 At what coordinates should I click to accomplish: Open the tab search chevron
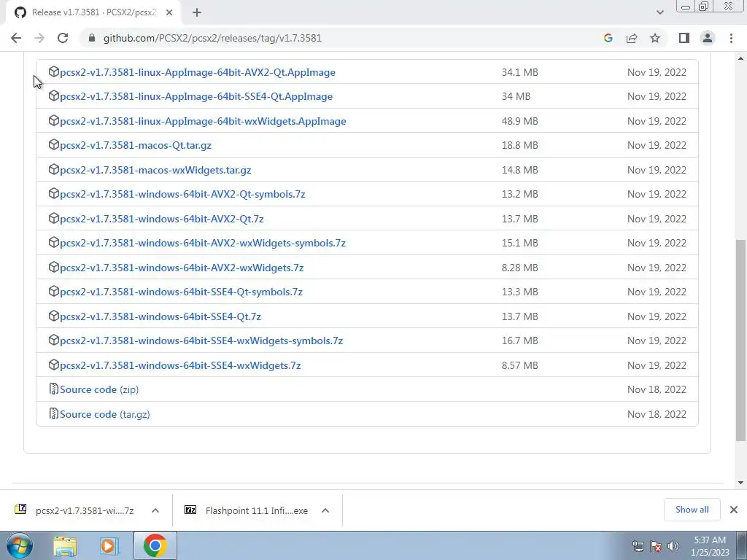[659, 12]
